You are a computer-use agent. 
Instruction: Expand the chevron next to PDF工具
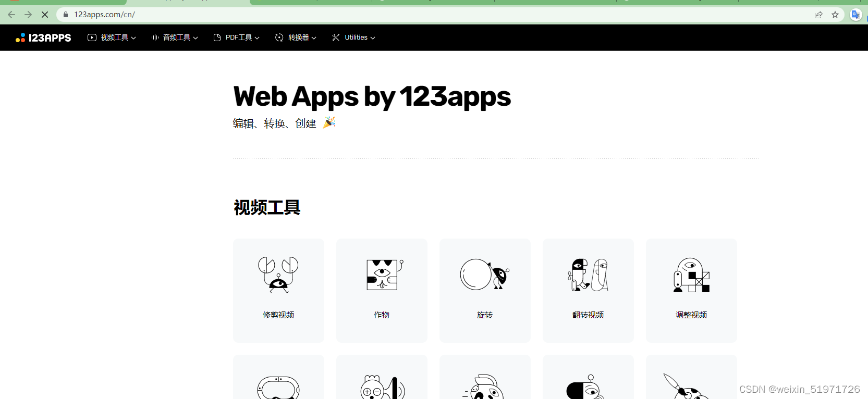pos(257,38)
